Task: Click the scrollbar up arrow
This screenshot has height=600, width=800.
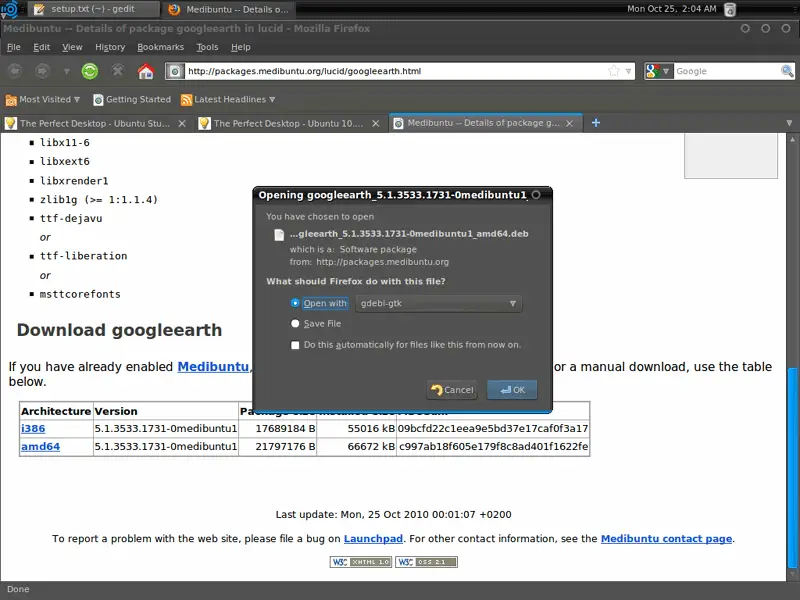Action: (792, 139)
